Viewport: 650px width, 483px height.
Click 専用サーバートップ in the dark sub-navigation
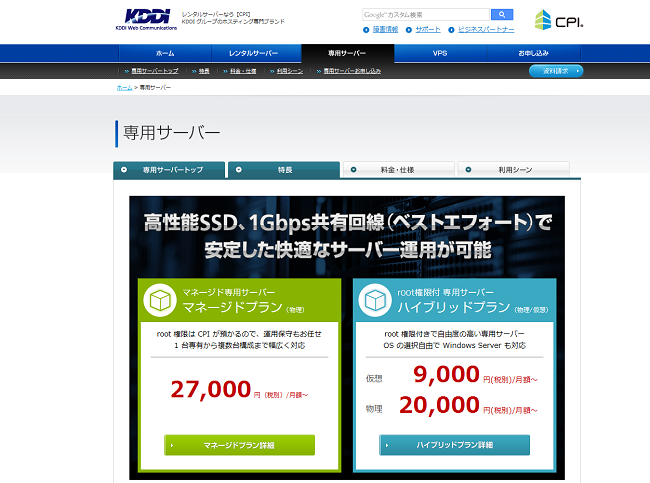click(155, 71)
